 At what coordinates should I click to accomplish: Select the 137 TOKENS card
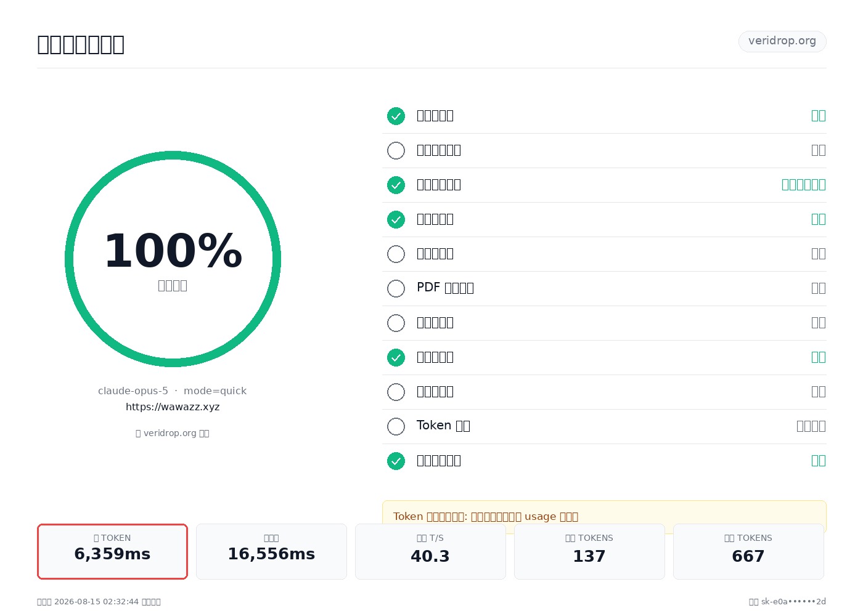pyautogui.click(x=589, y=551)
